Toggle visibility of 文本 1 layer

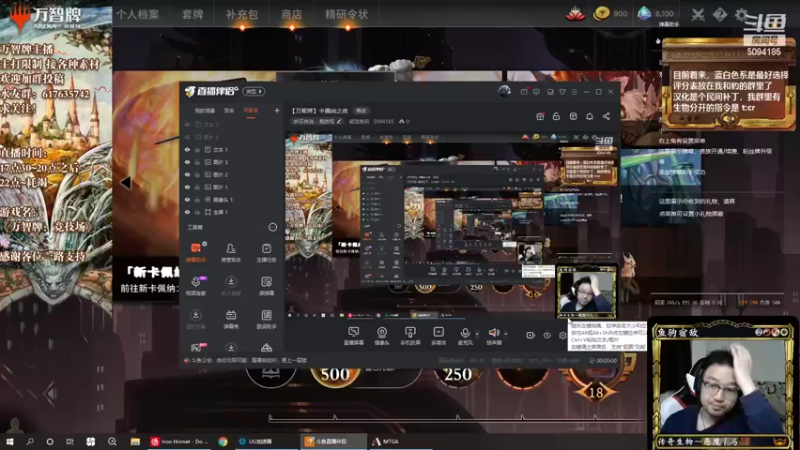[x=187, y=150]
